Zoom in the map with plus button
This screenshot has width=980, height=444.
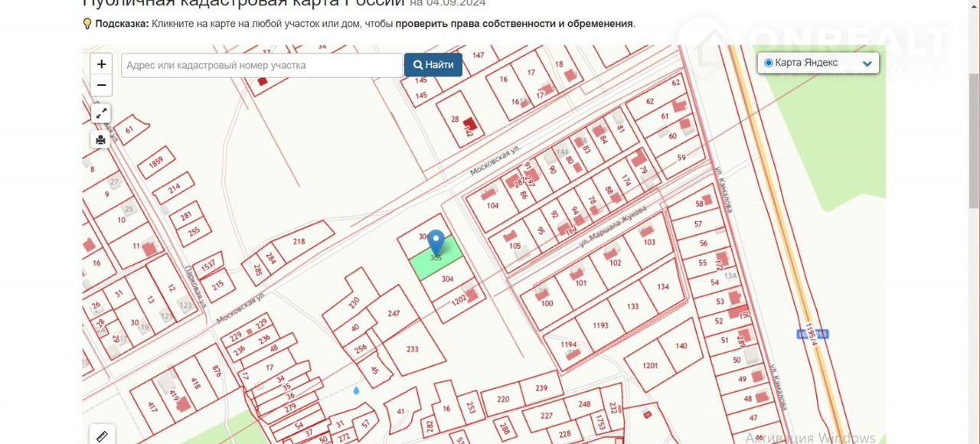pos(101,64)
